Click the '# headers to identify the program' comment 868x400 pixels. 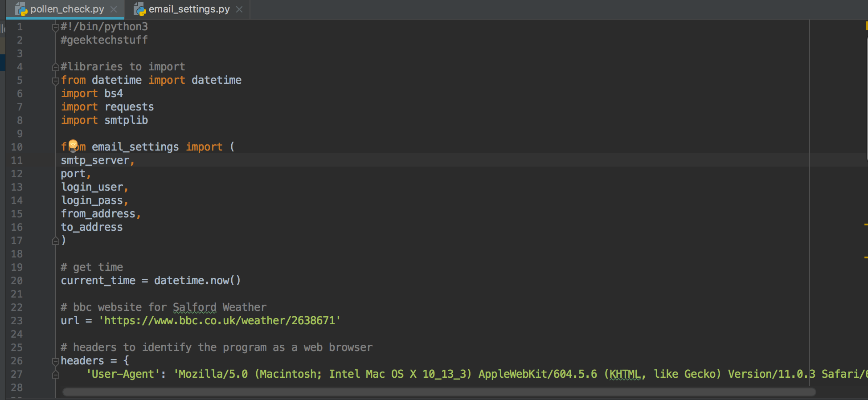[x=217, y=347]
